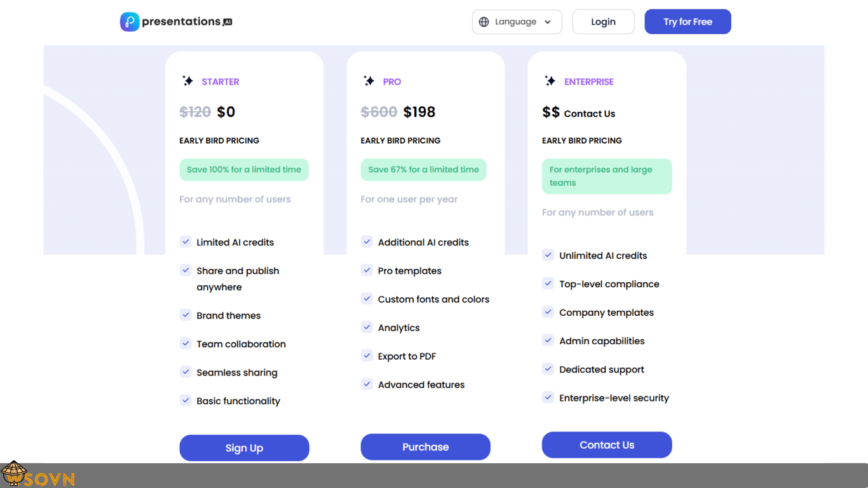Viewport: 868px width, 488px height.
Task: Click the checkbox beside Limited AI credits
Action: 186,241
